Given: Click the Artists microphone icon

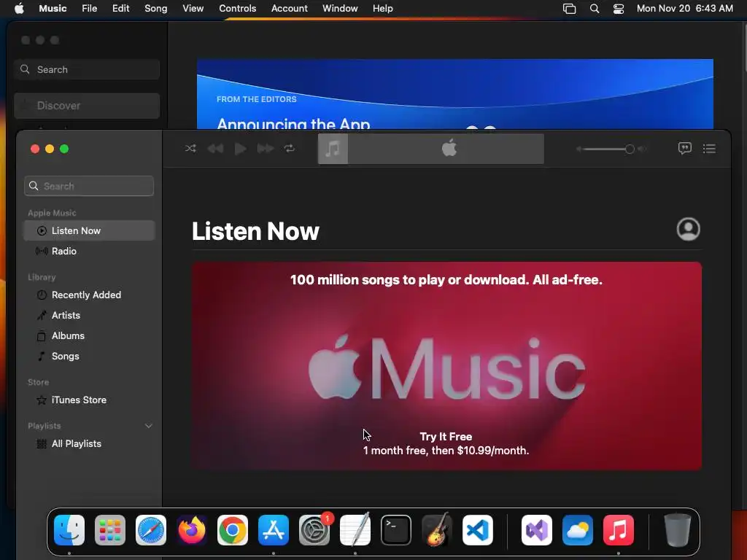Looking at the screenshot, I should [x=42, y=315].
